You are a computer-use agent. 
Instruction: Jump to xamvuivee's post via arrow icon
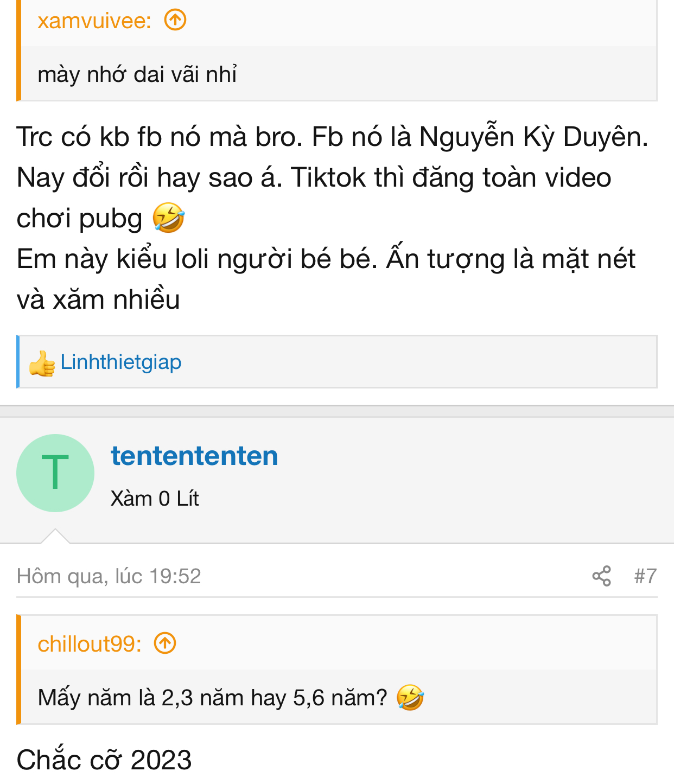click(175, 21)
